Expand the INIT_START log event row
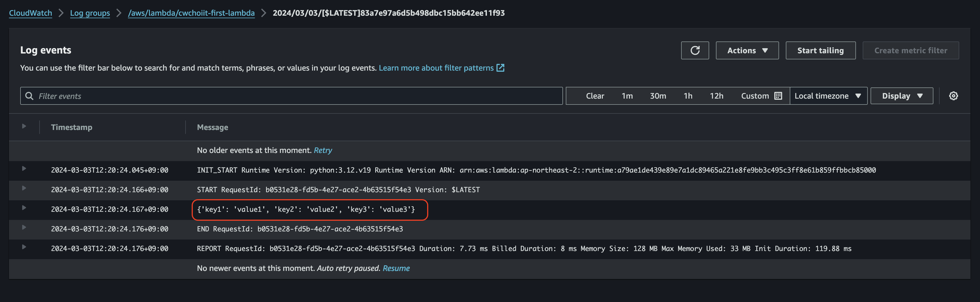This screenshot has height=302, width=980. pos(24,168)
